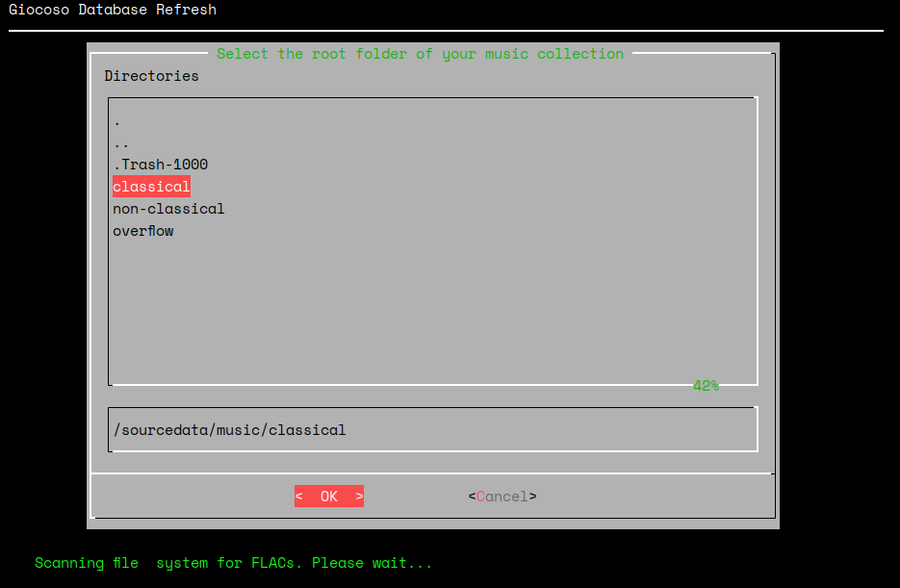Select the current directory "." entry
Viewport: 900px width, 588px height.
pos(115,120)
